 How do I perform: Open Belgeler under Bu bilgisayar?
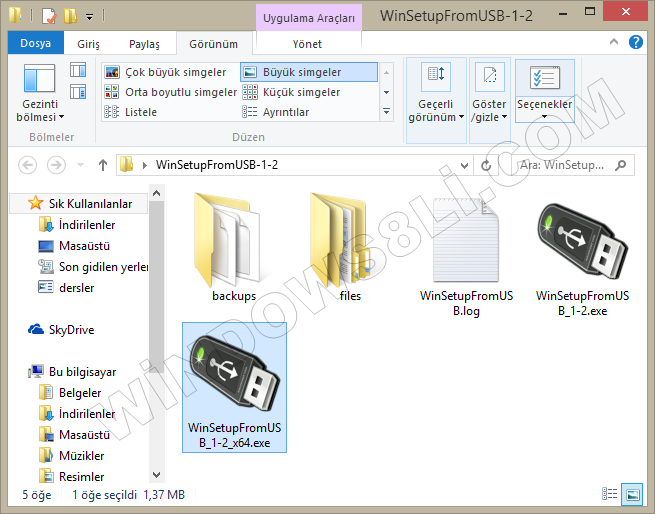coord(80,393)
